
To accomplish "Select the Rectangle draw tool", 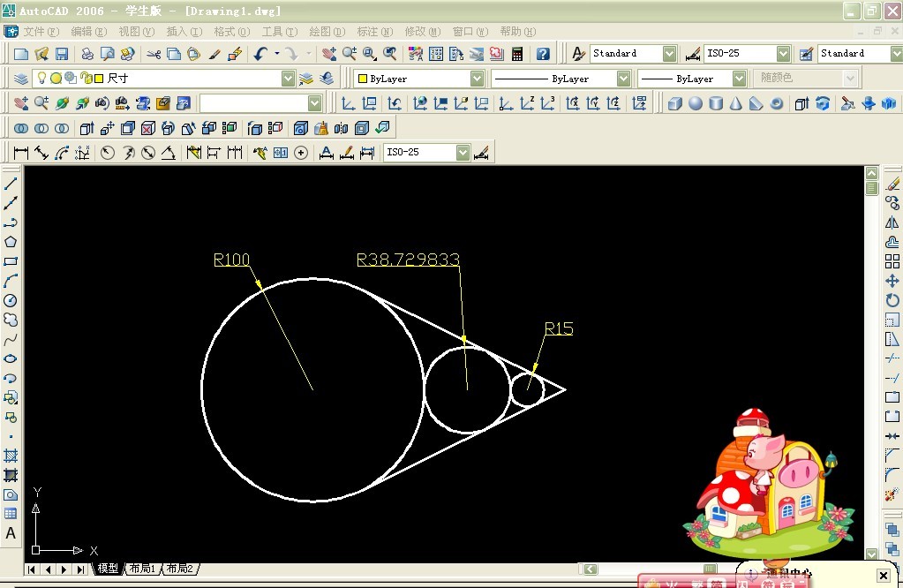I will (11, 261).
